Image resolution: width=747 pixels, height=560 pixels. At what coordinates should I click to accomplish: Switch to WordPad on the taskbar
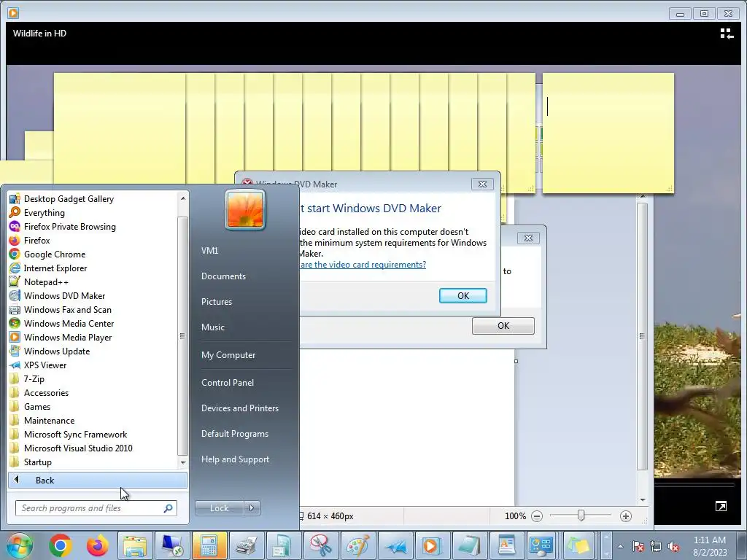506,545
